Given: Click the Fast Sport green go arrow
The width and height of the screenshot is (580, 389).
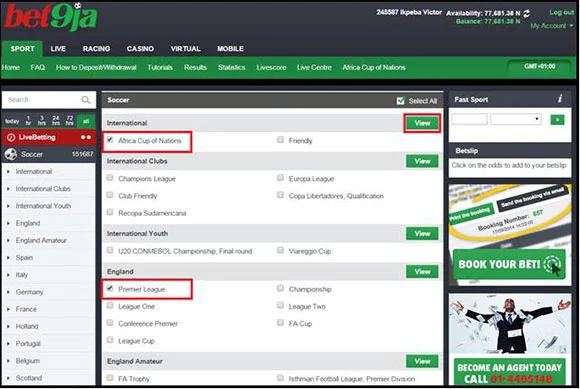Looking at the screenshot, I should (557, 119).
